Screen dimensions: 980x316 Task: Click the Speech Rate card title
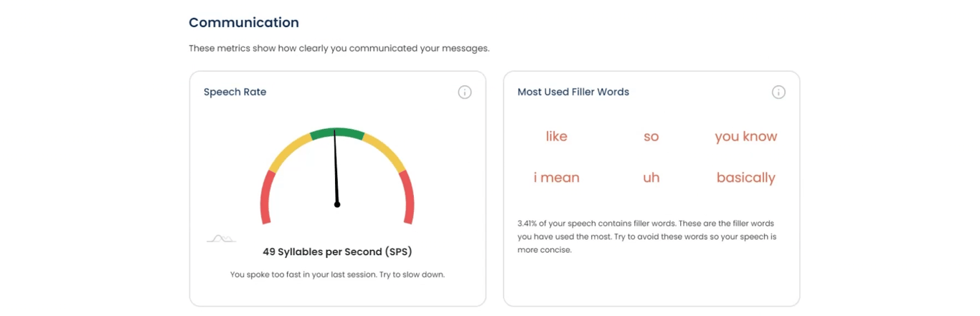pyautogui.click(x=235, y=92)
